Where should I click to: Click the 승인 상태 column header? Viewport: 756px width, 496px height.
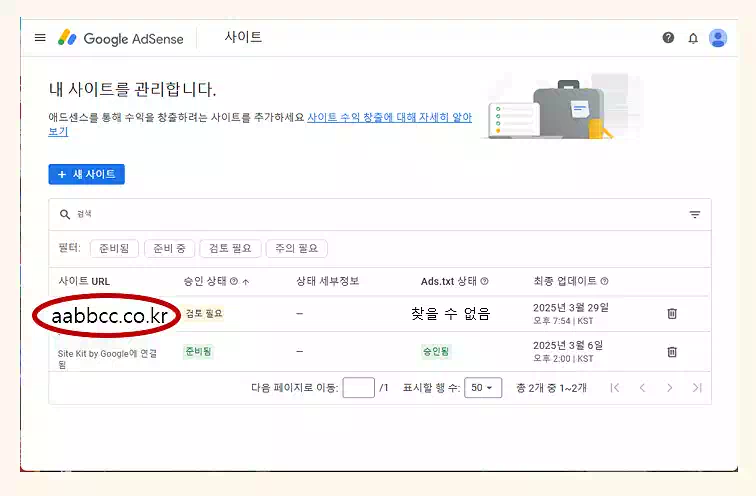pyautogui.click(x=205, y=281)
